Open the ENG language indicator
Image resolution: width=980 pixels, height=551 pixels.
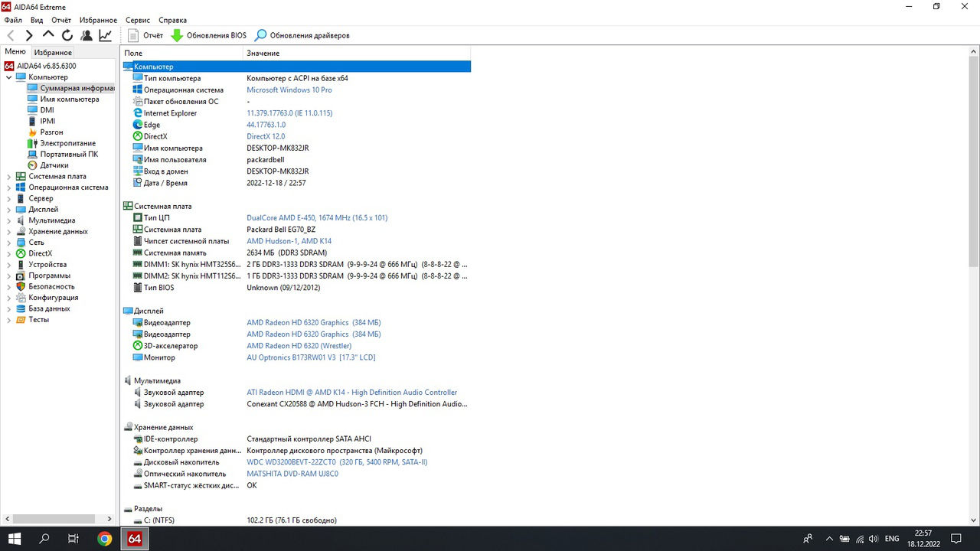pos(891,539)
